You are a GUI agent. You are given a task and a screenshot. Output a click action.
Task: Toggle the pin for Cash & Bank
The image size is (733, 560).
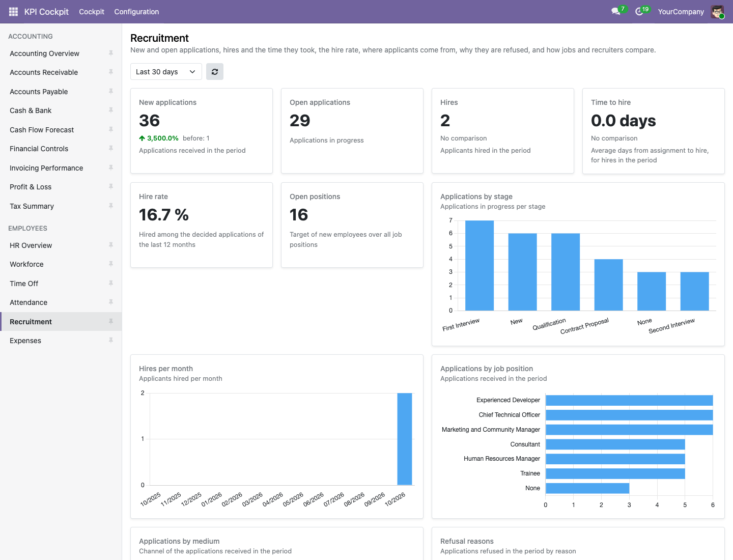coord(111,110)
